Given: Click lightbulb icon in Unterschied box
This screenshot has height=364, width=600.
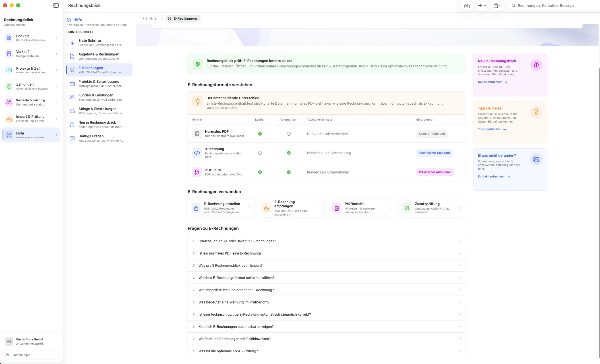Looking at the screenshot, I should click(x=197, y=101).
